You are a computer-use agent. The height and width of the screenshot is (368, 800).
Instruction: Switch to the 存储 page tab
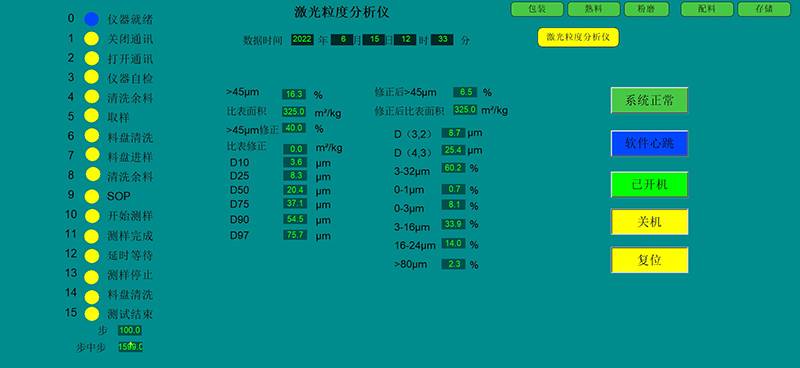coord(764,9)
